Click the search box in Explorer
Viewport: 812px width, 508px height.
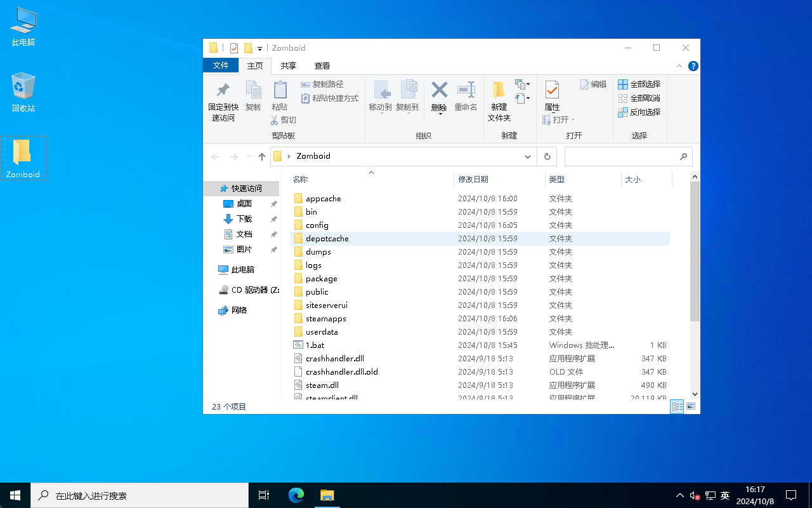click(x=628, y=156)
